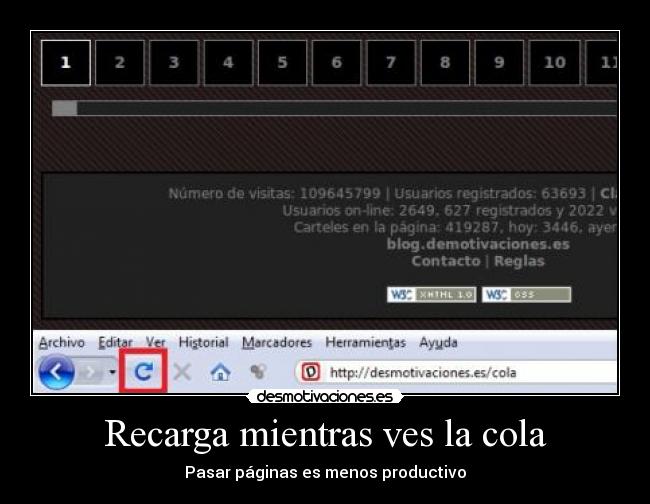The image size is (650, 504).
Task: Open the Ver menu
Action: click(155, 343)
